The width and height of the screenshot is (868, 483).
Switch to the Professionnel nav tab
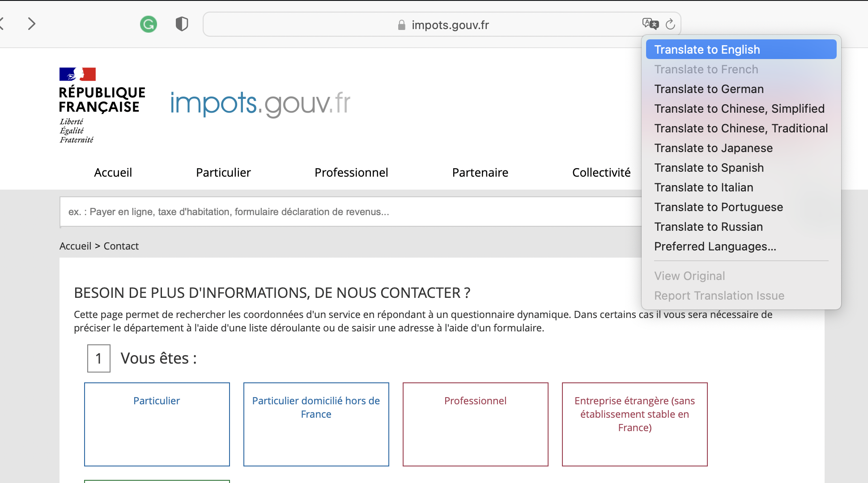(351, 173)
